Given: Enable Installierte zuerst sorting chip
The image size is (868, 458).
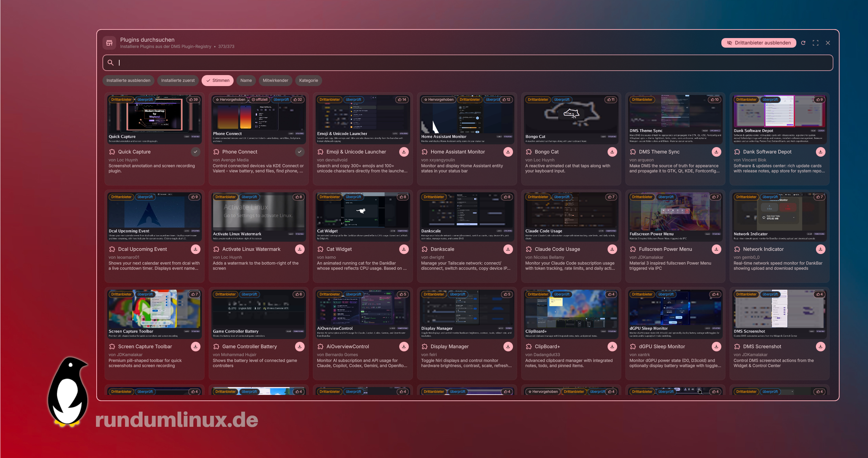Looking at the screenshot, I should 178,81.
